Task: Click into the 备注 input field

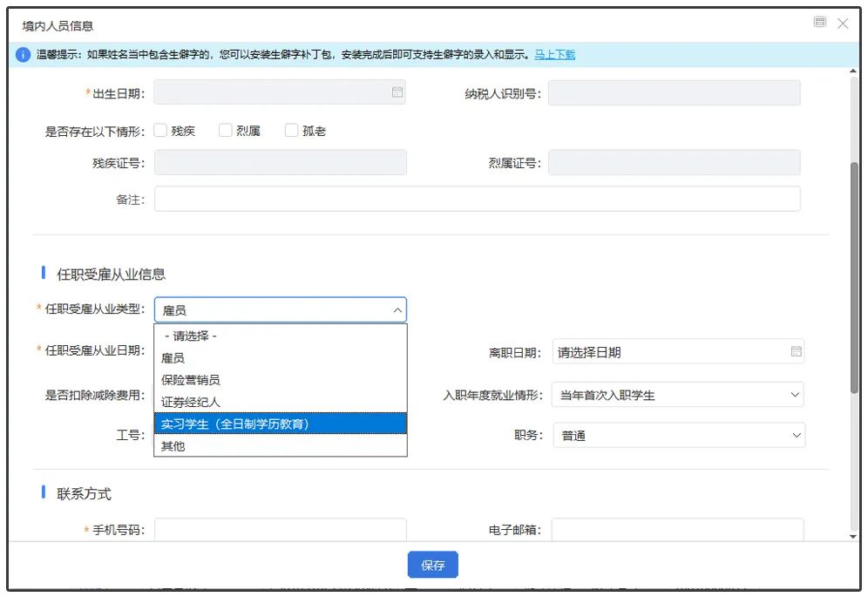Action: click(478, 199)
